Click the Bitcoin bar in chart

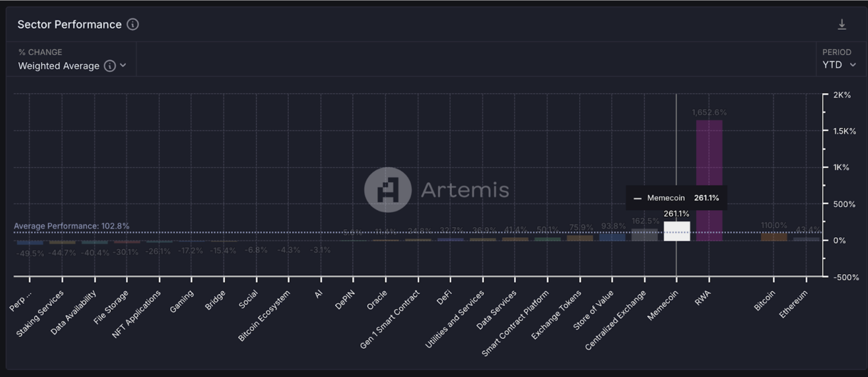[774, 237]
